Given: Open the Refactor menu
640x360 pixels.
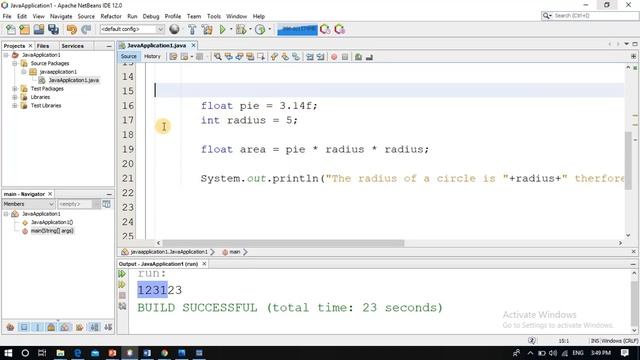Looking at the screenshot, I should pyautogui.click(x=111, y=16).
